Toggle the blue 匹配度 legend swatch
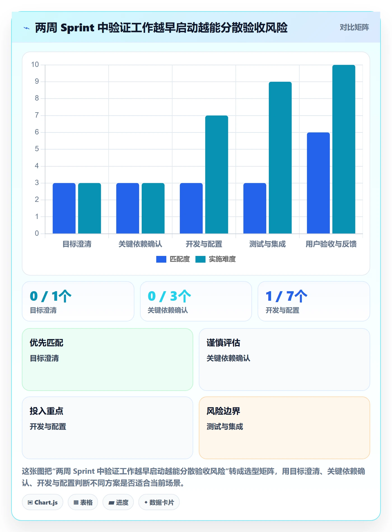This screenshot has width=392, height=532. (161, 259)
